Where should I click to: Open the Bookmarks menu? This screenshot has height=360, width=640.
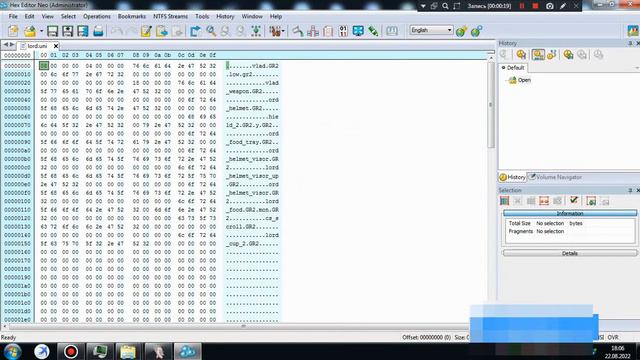click(x=132, y=16)
